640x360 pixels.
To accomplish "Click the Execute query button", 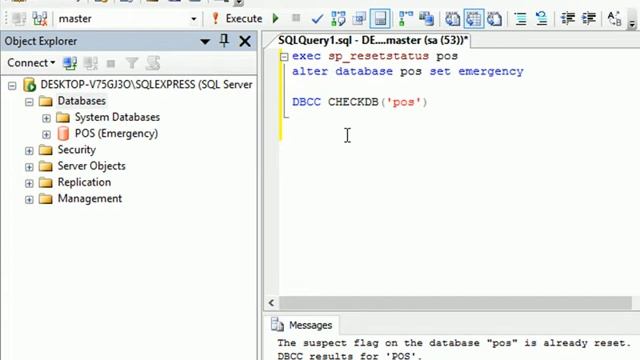I will [237, 18].
